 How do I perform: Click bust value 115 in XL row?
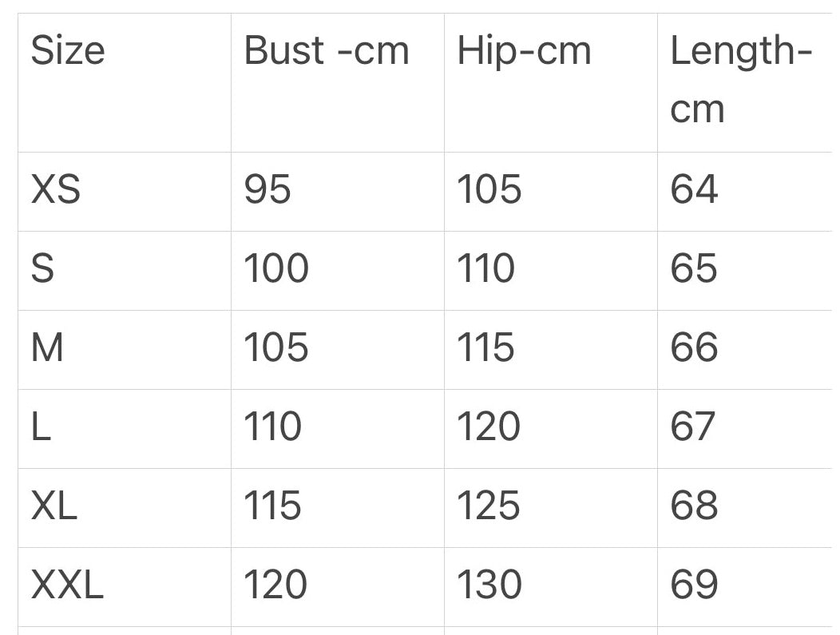point(272,506)
